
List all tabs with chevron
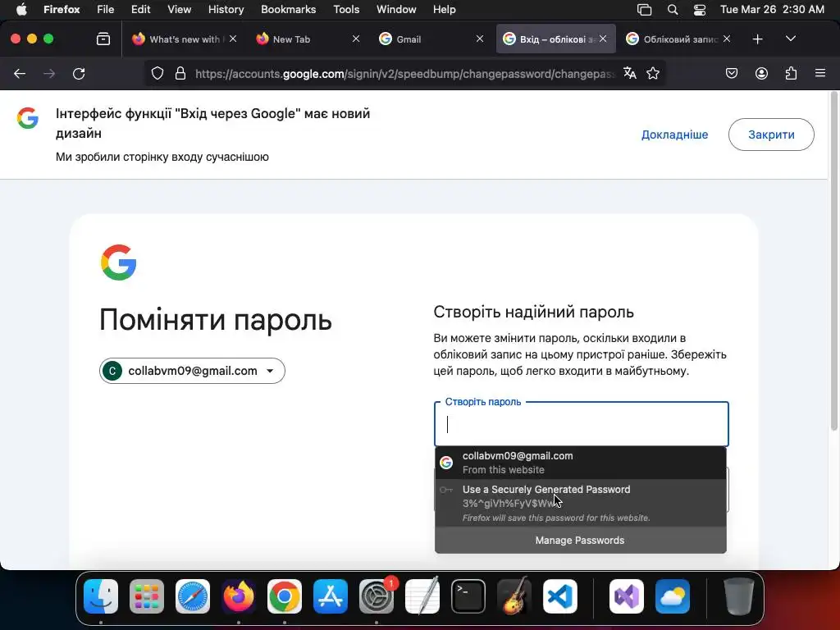pos(791,39)
